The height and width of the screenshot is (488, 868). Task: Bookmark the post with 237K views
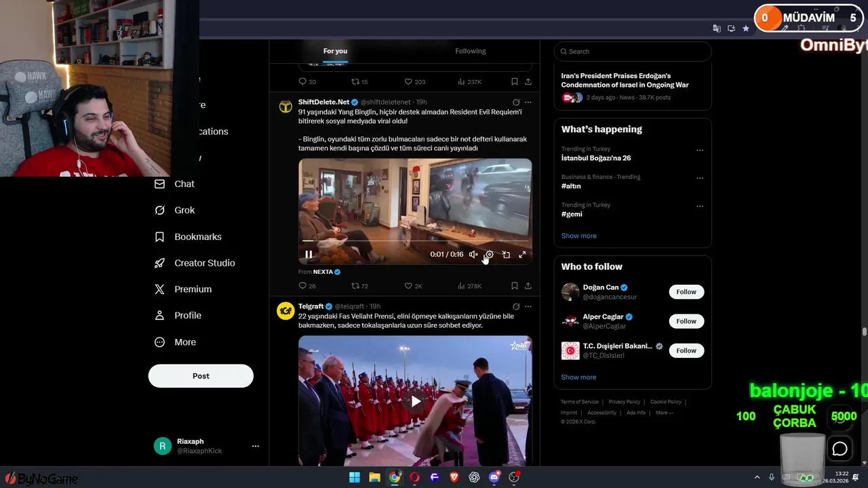point(515,82)
